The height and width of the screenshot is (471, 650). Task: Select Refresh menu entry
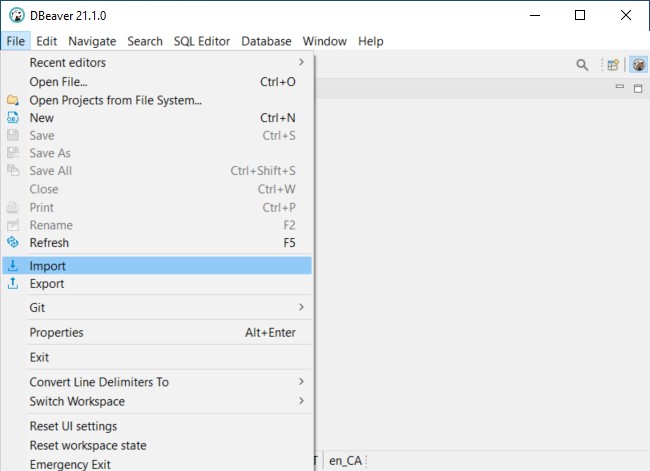click(157, 243)
